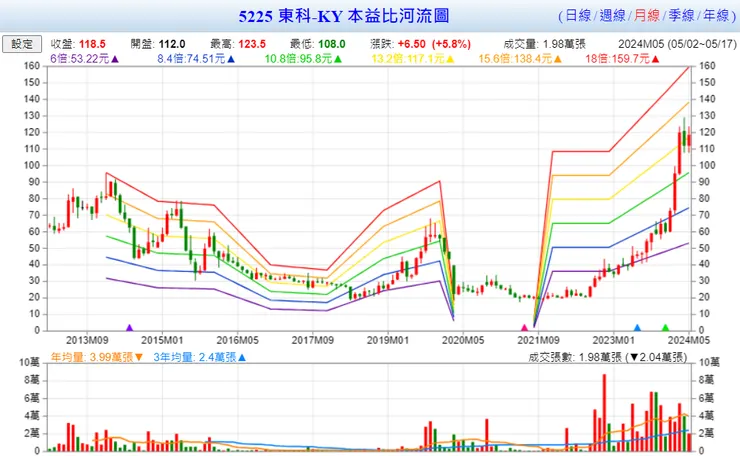Click the blue triangle marker after 2023M01
The image size is (740, 456).
[637, 328]
